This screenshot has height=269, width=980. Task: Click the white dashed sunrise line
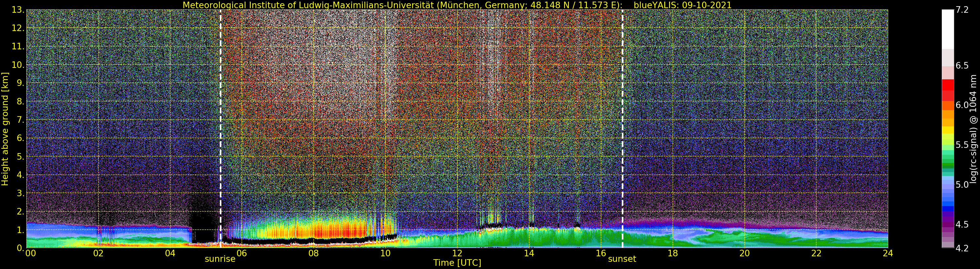(221, 114)
